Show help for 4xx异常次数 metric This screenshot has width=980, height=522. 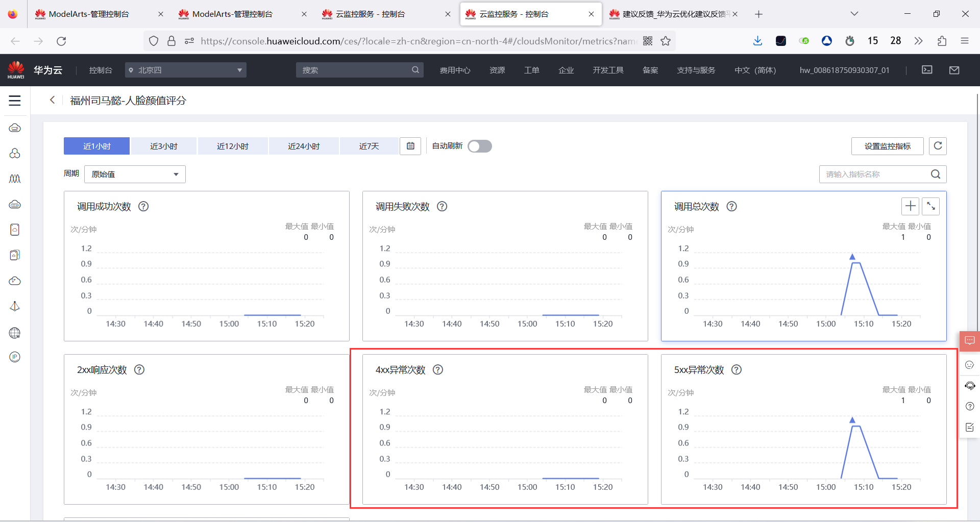[x=438, y=370]
